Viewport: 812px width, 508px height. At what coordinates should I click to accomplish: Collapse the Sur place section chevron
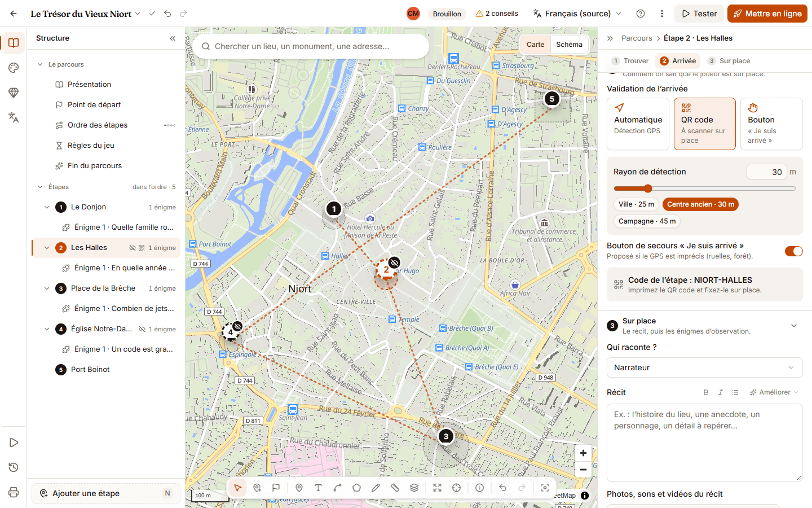click(x=794, y=326)
